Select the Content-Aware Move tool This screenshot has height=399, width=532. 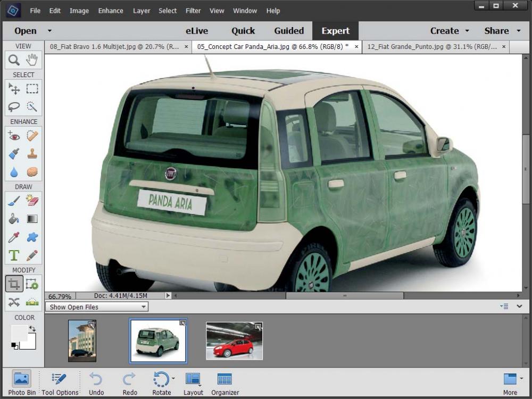pyautogui.click(x=14, y=302)
